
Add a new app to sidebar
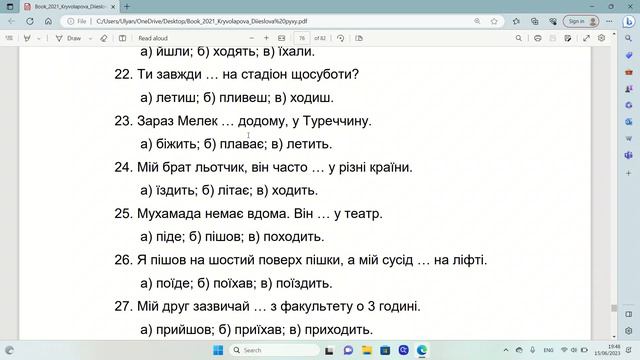tap(629, 173)
